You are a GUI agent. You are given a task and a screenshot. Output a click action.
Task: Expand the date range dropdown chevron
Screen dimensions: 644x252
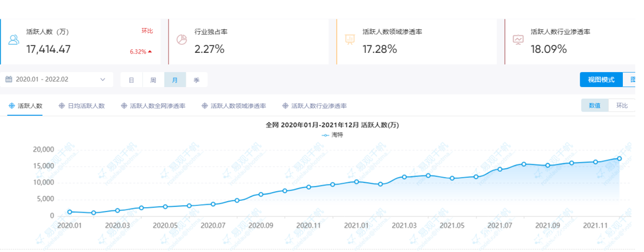[103, 80]
